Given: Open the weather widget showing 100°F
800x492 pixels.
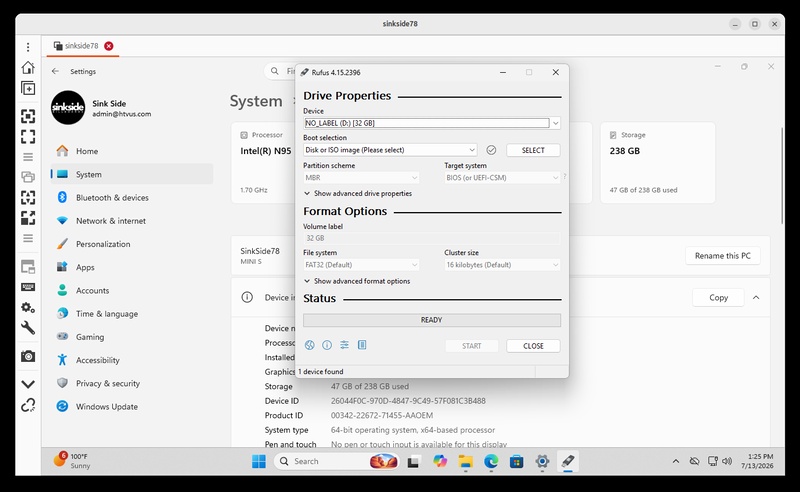Looking at the screenshot, I should (x=72, y=460).
